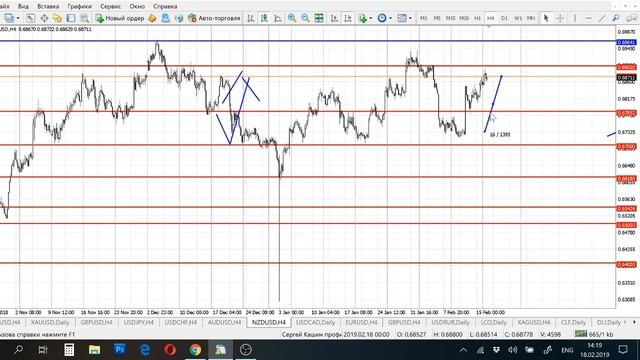This screenshot has width=640, height=360.
Task: Select the D1 timeframe
Action: click(x=504, y=18)
